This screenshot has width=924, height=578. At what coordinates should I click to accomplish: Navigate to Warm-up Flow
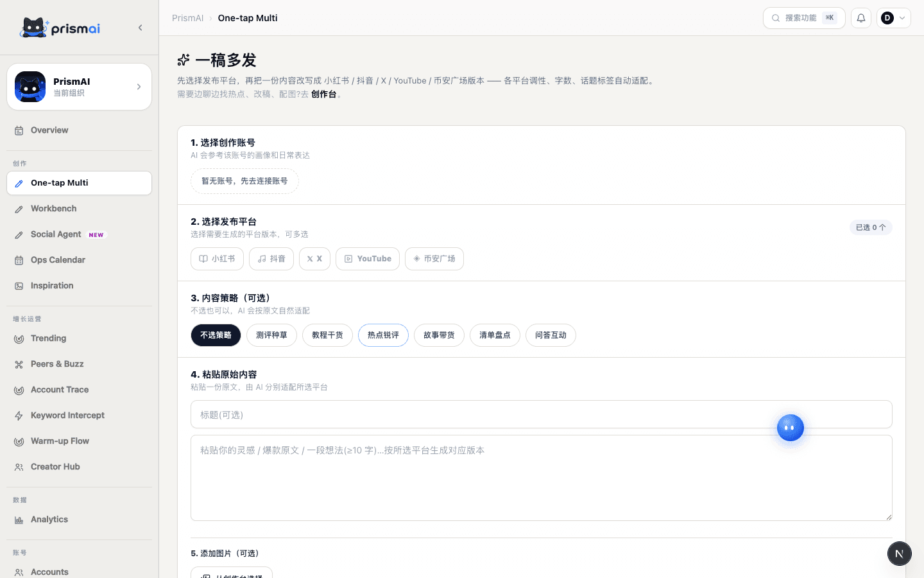79,441
